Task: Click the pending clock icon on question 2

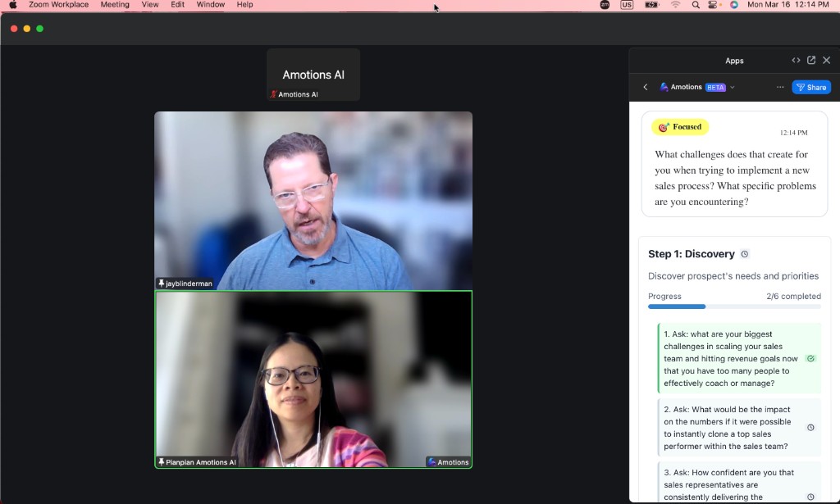Action: point(810,428)
